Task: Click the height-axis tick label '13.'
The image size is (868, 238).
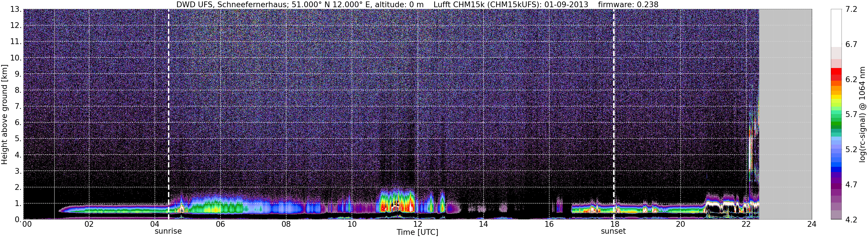Action: tap(16, 10)
